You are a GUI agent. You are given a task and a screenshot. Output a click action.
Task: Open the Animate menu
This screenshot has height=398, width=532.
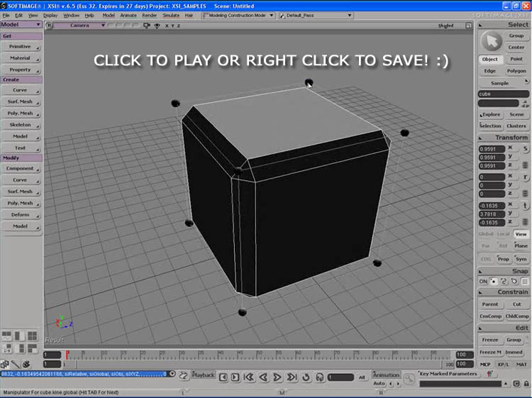128,15
